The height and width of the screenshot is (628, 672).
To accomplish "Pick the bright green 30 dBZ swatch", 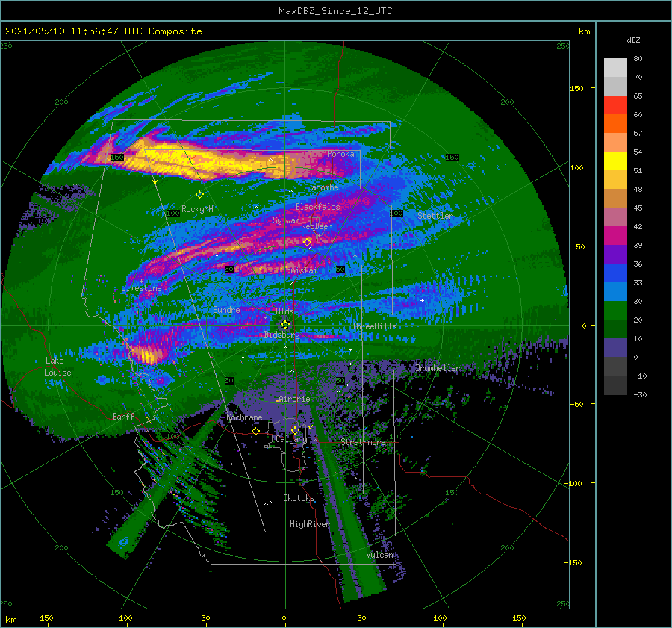I will pyautogui.click(x=615, y=311).
